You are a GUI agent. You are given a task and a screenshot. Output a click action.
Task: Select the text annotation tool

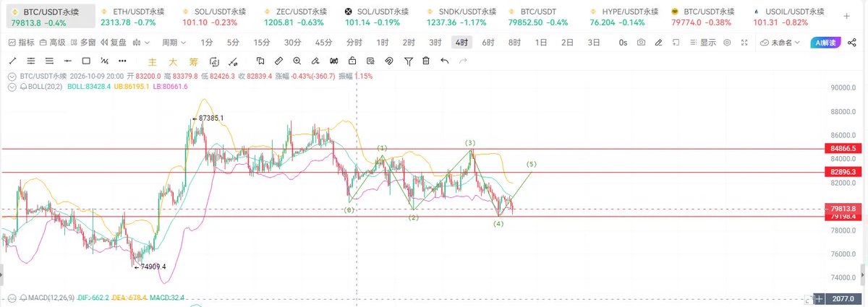point(260,61)
